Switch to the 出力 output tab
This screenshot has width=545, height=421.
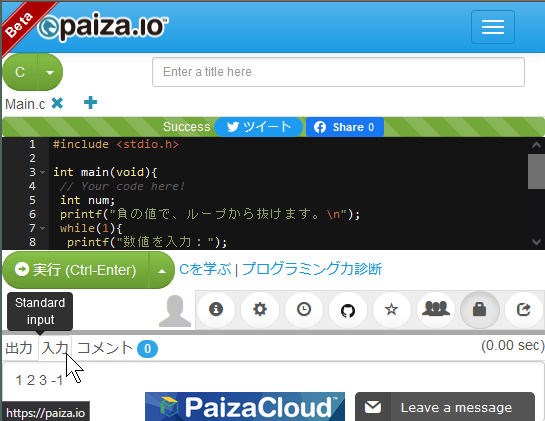click(19, 348)
